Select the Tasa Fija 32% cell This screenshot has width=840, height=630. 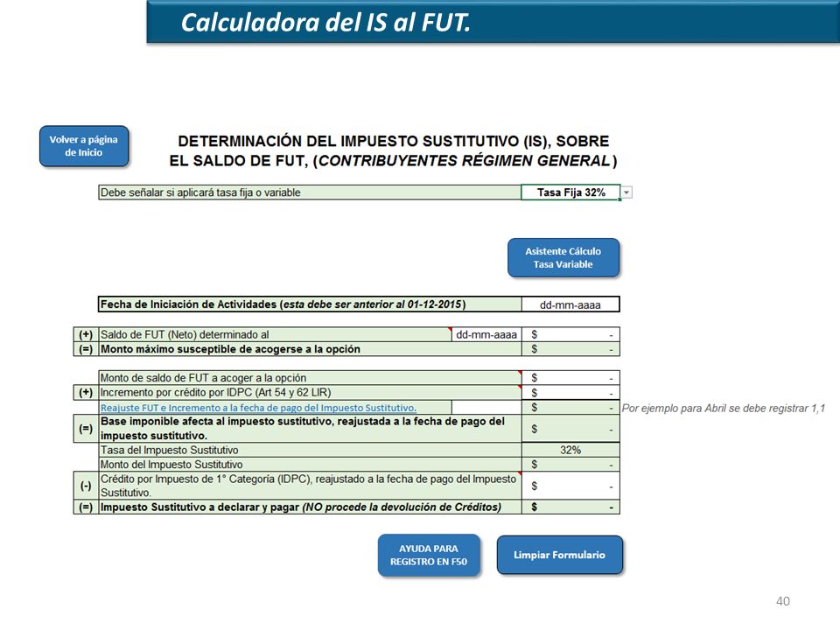pyautogui.click(x=571, y=192)
